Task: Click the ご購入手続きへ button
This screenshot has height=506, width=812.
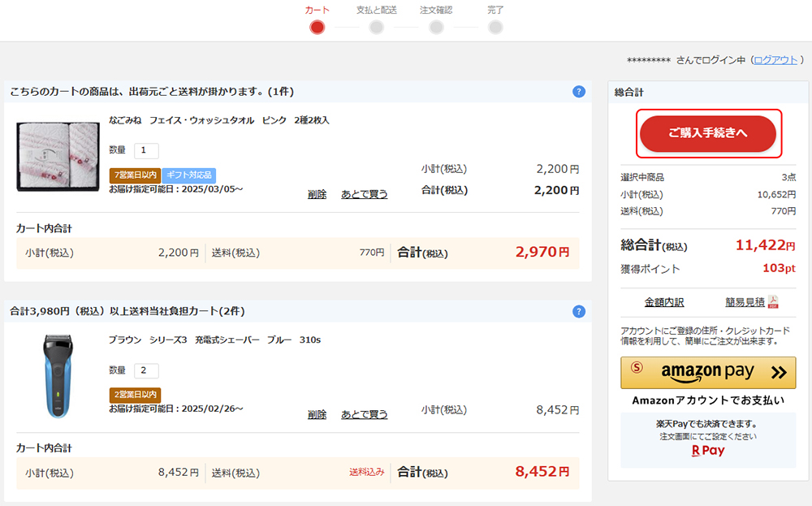Action: 708,133
